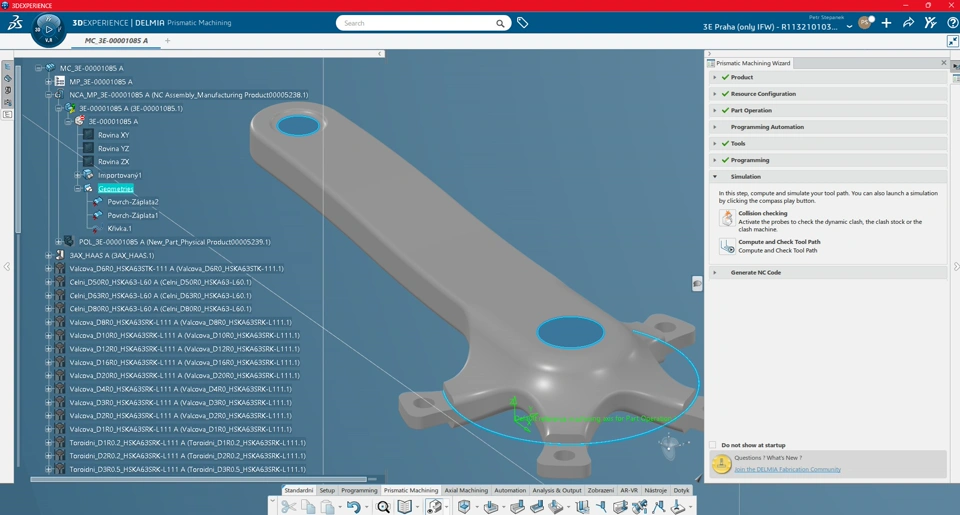Select Rovina XY plane in tree
Image resolution: width=960 pixels, height=515 pixels.
pos(113,135)
